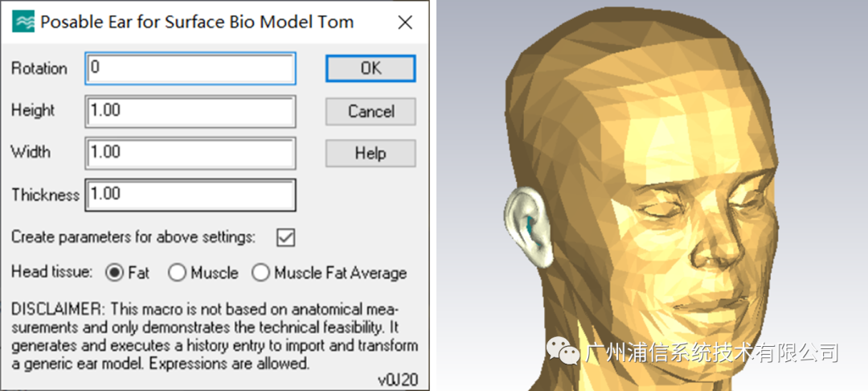
Task: Click the teal ear canal patch
Action: tap(531, 225)
